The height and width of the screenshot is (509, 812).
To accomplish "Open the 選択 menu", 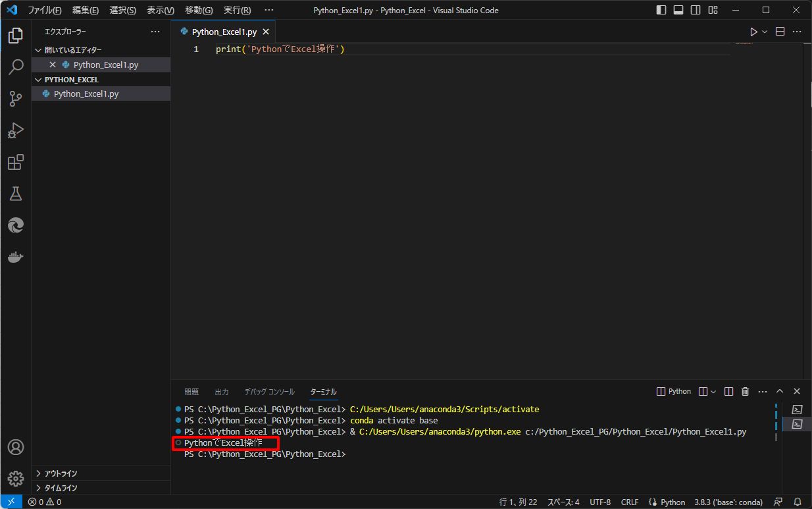I will point(123,10).
